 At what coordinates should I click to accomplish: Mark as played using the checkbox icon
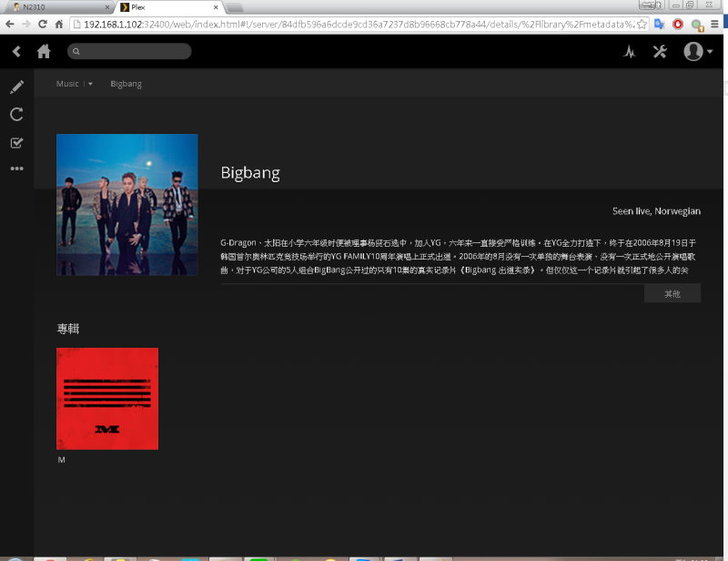pyautogui.click(x=16, y=142)
